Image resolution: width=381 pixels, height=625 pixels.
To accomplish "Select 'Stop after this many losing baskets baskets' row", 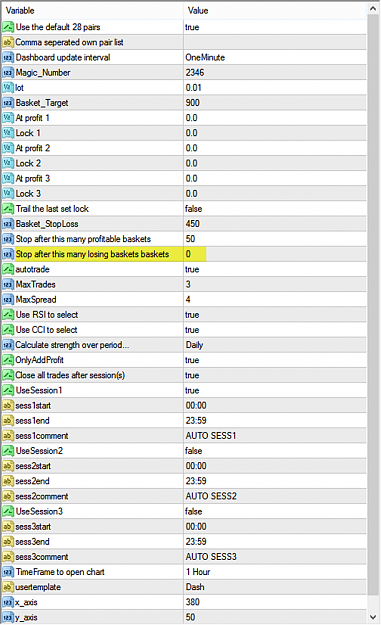I will (92, 254).
